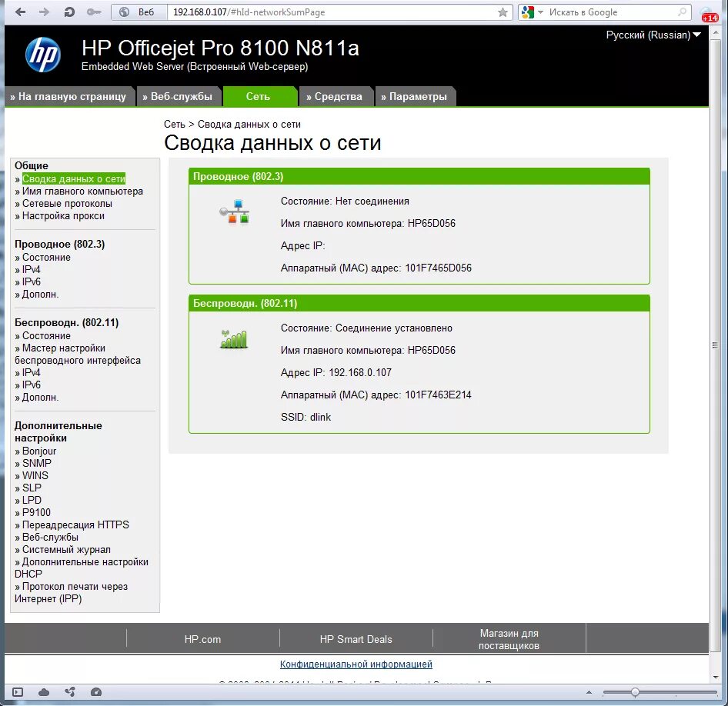This screenshot has width=728, height=706.
Task: Open the Русский (Russian) language dropdown
Action: (653, 35)
